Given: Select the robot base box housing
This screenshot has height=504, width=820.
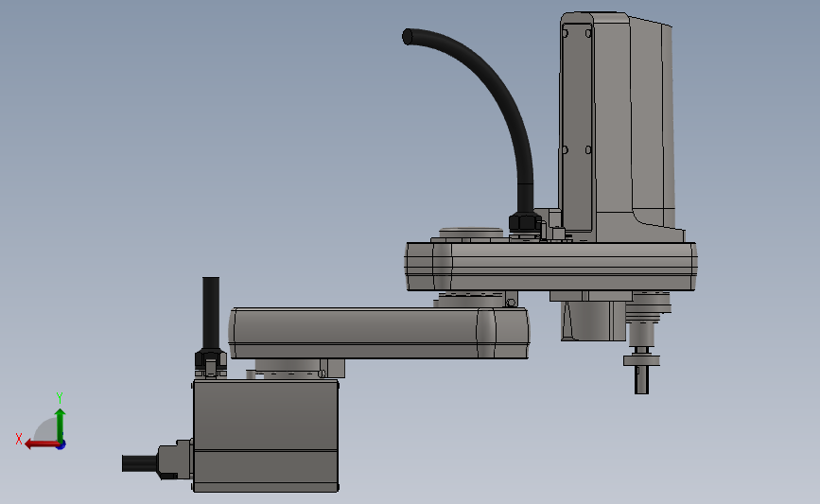Looking at the screenshot, I should [266, 436].
